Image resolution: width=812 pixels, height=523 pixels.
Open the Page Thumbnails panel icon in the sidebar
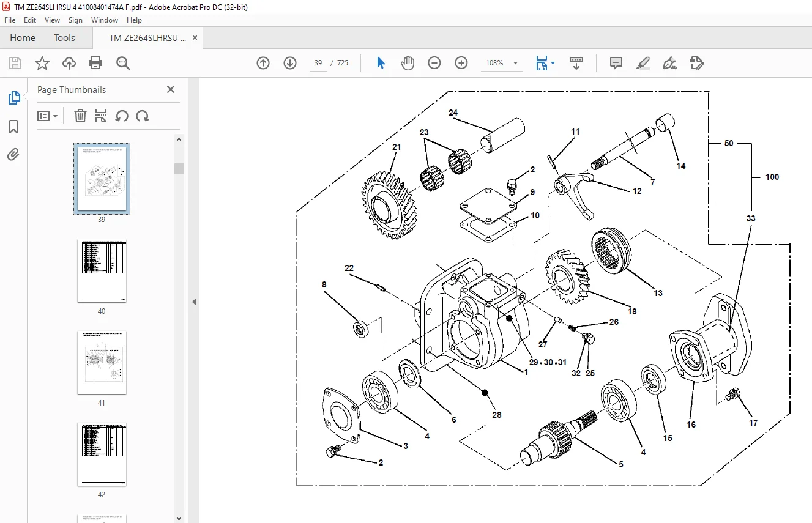[13, 98]
